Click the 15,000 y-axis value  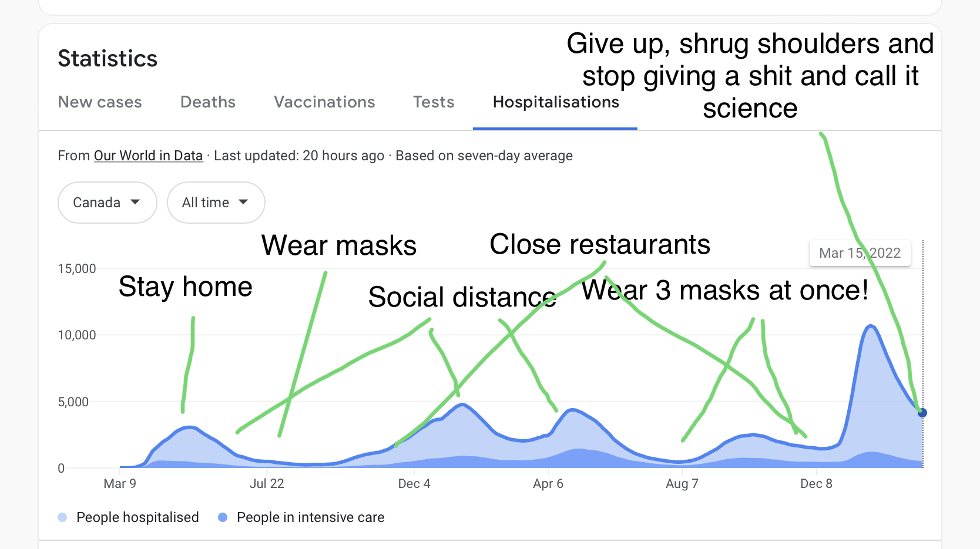[x=77, y=269]
